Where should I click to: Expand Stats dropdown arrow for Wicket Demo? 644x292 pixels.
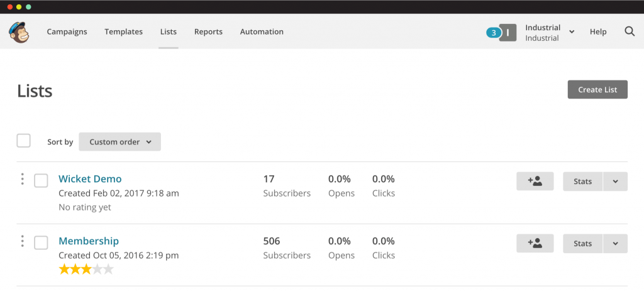615,181
